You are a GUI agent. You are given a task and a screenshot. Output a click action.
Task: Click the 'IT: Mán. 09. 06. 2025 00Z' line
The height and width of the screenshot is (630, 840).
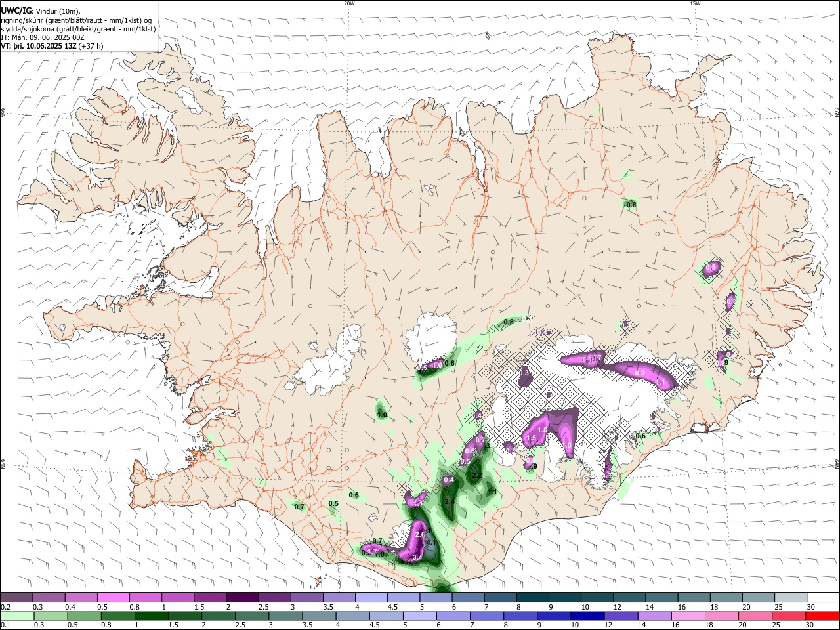(x=43, y=37)
